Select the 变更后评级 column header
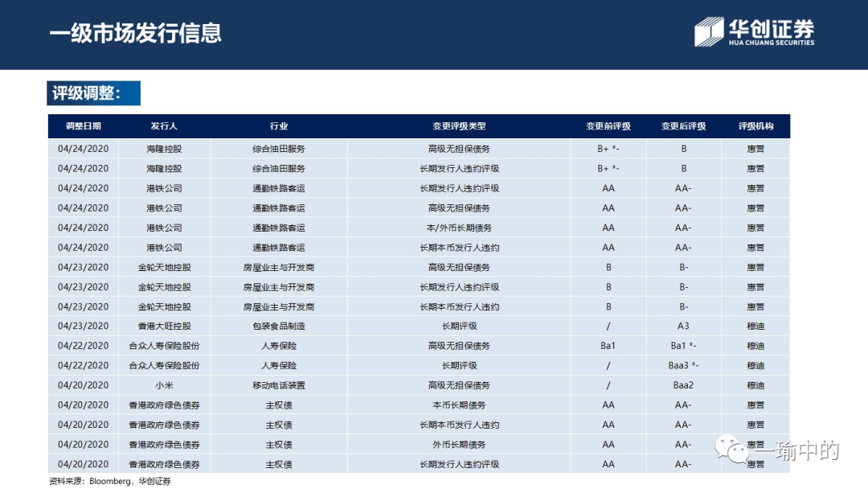The image size is (868, 489). [x=684, y=126]
